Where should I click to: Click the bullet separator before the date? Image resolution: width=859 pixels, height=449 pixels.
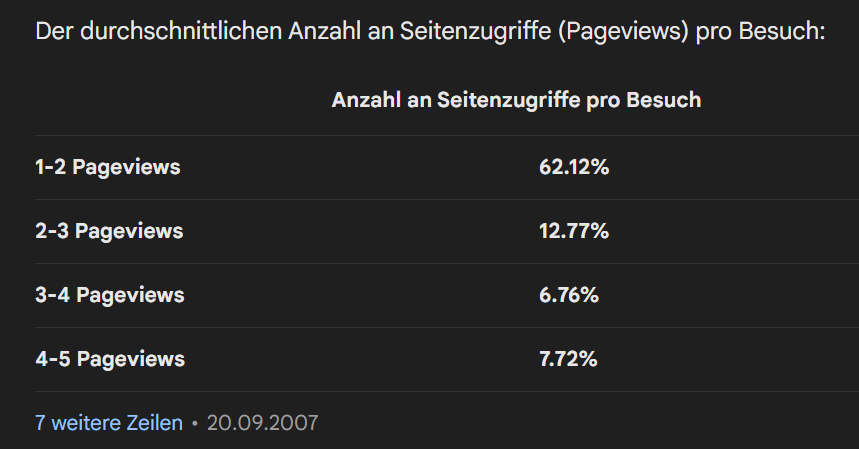coord(194,423)
